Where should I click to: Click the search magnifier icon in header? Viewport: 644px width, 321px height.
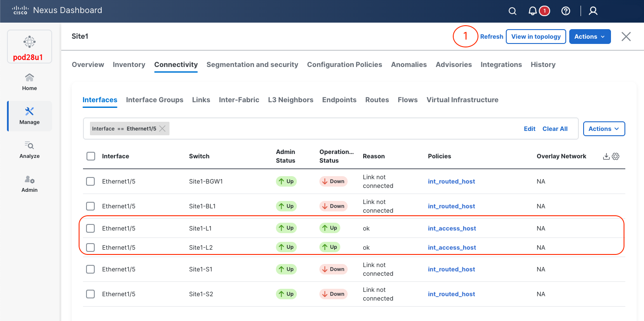tap(512, 11)
